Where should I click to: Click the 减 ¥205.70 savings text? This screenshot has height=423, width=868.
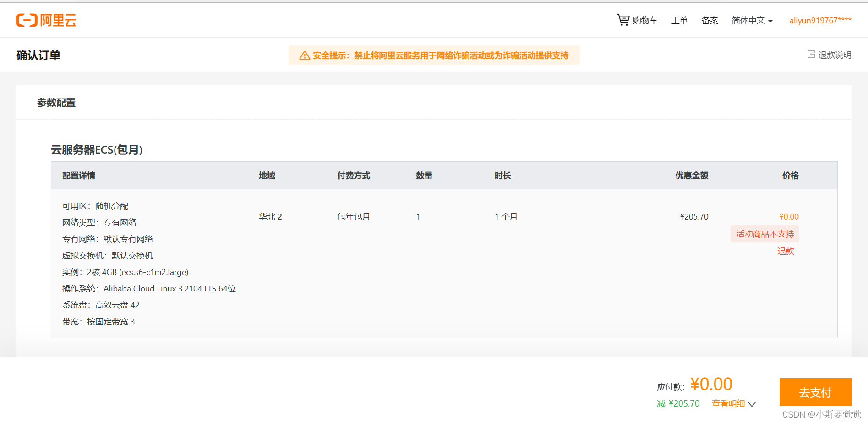coord(678,404)
